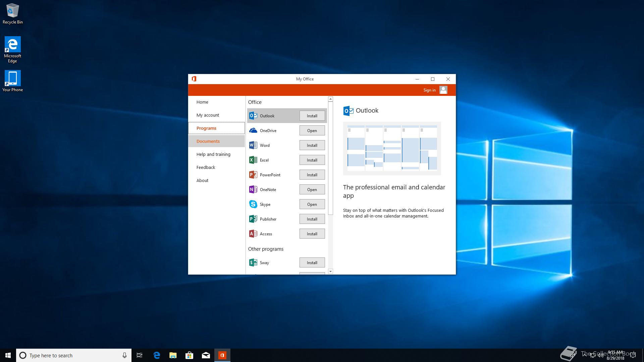Click Sign in link in header
Viewport: 644px width, 362px height.
(x=429, y=90)
